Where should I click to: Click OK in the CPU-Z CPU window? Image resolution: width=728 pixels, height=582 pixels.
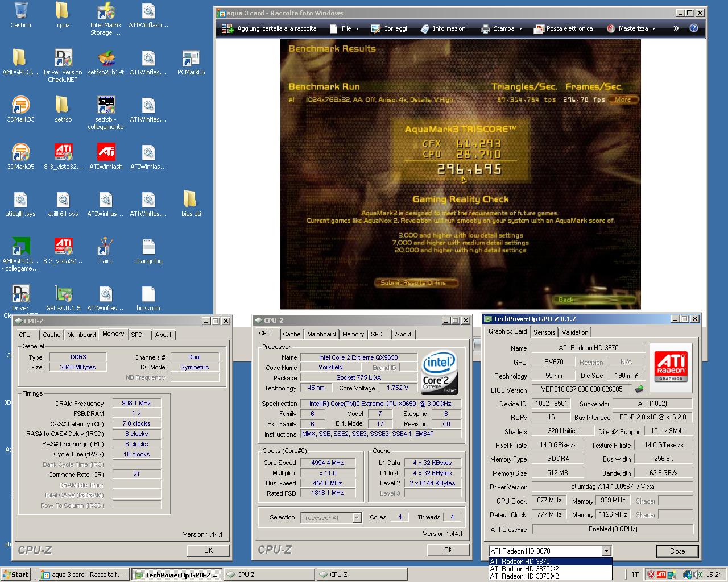pyautogui.click(x=448, y=550)
